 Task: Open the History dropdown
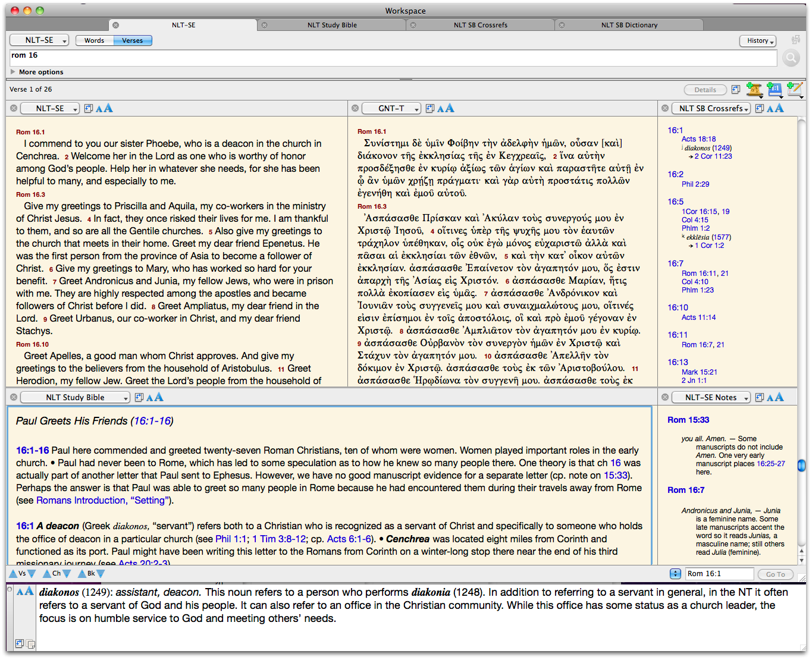point(758,40)
